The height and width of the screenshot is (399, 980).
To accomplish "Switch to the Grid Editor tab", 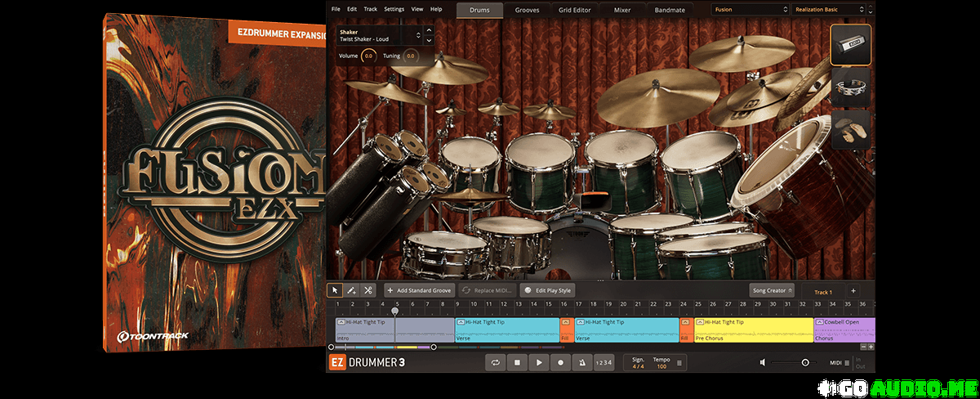I will click(x=575, y=10).
